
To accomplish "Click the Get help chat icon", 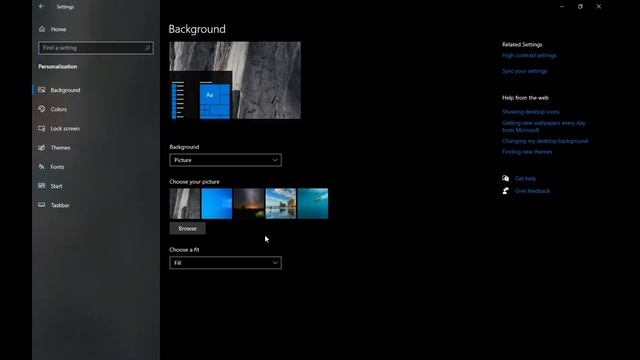I will click(506, 178).
